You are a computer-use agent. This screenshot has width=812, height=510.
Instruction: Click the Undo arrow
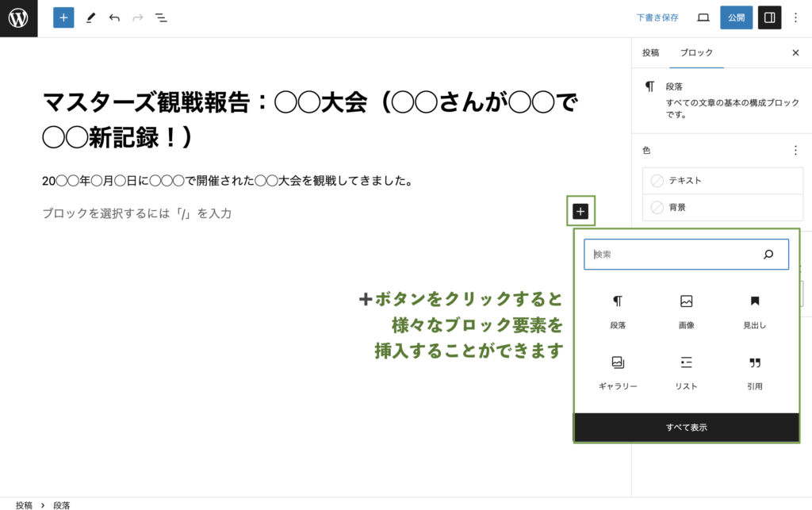(x=114, y=17)
